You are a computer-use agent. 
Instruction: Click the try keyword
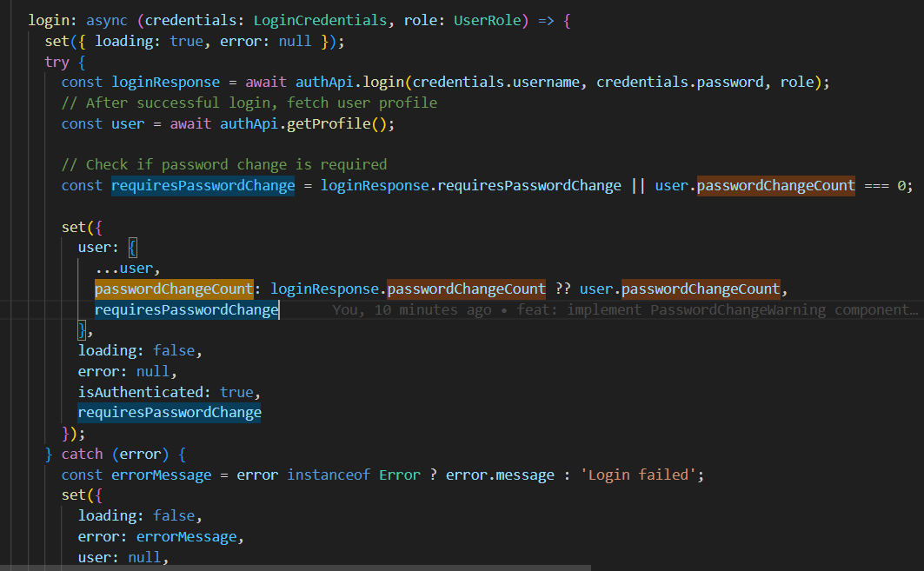57,62
